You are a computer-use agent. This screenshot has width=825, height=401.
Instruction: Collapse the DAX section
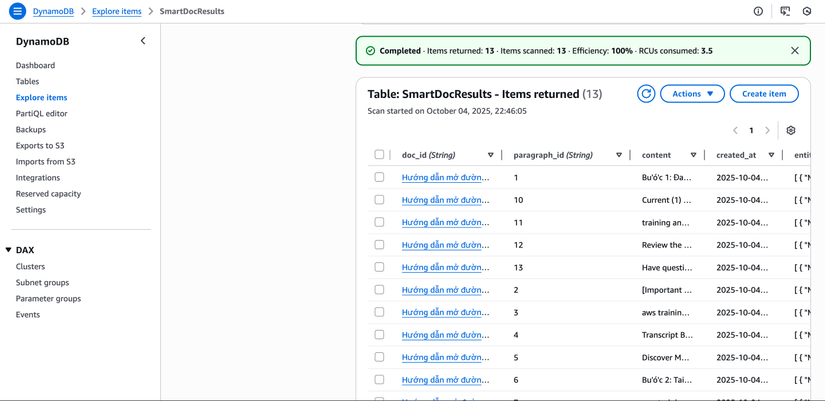point(9,250)
